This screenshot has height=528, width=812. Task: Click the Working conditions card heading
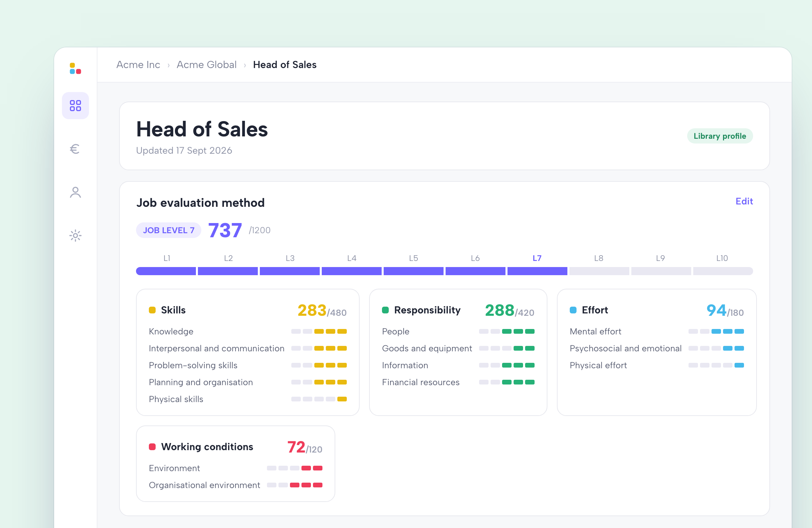(x=207, y=447)
